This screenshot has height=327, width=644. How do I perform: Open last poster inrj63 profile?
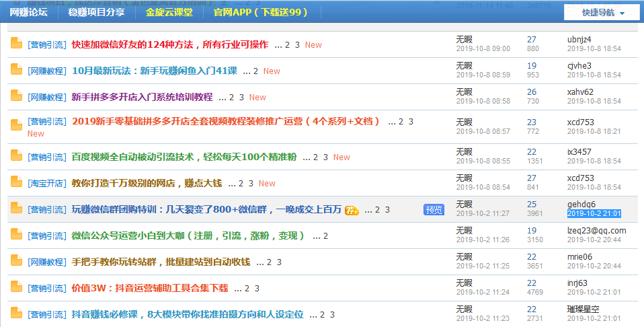click(x=577, y=283)
